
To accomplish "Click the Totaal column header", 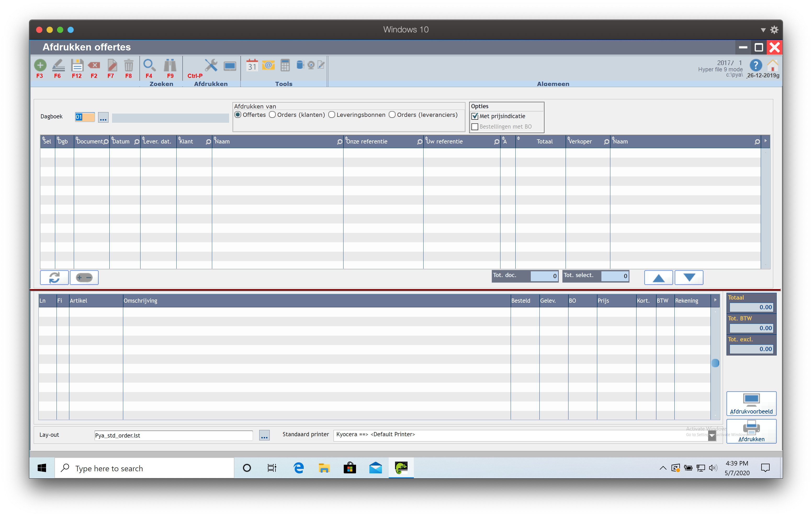I will 544,142.
